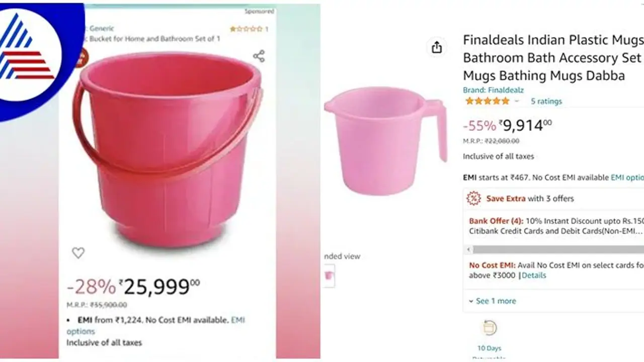
Task: Open the EMI options link under the bucket price
Action: pyautogui.click(x=80, y=331)
